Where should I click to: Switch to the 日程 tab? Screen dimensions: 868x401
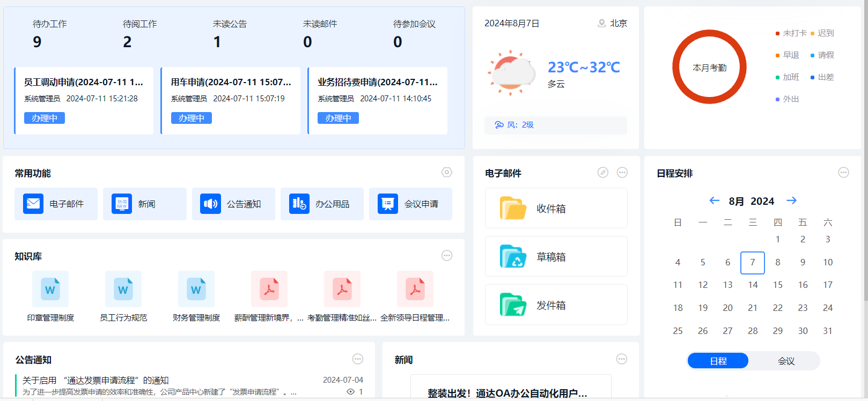[x=718, y=361]
